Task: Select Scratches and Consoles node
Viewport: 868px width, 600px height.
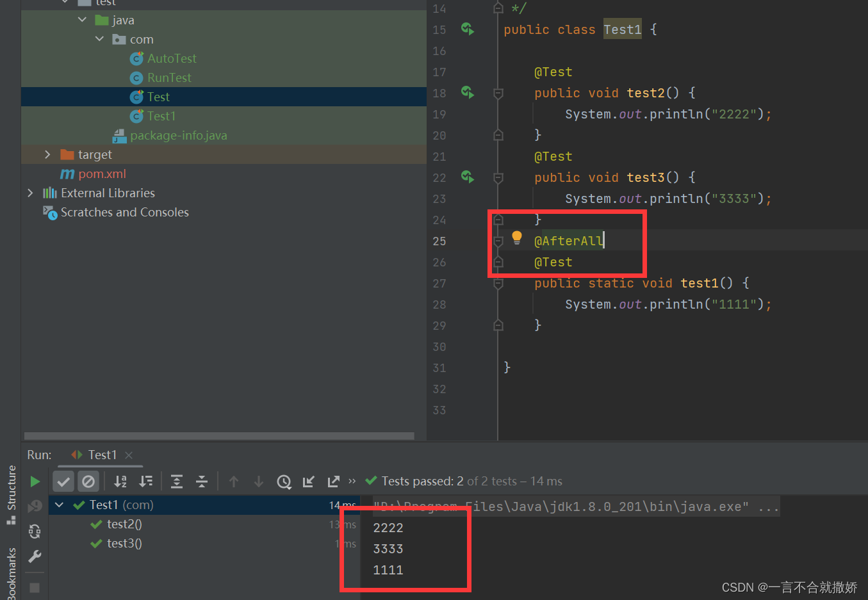Action: (x=124, y=212)
